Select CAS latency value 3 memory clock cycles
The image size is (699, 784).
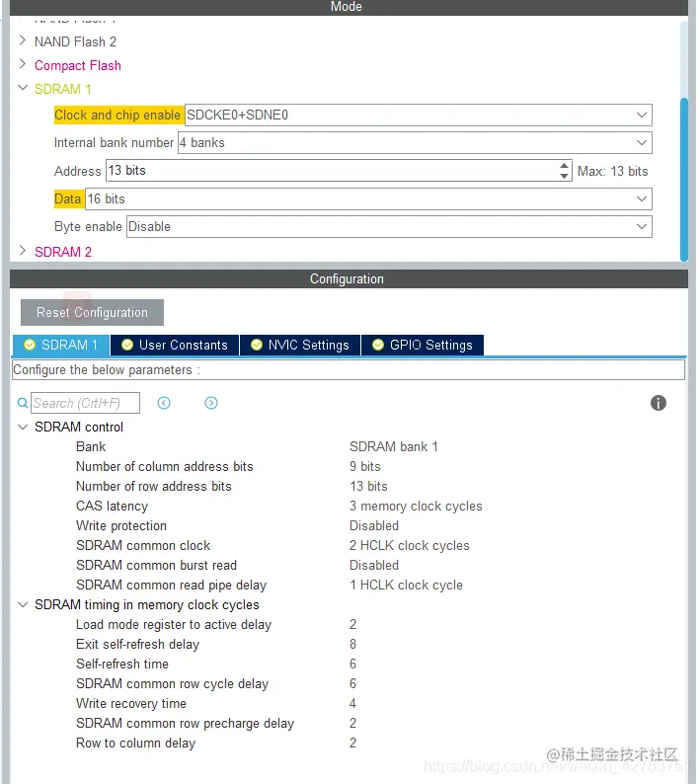coord(416,506)
